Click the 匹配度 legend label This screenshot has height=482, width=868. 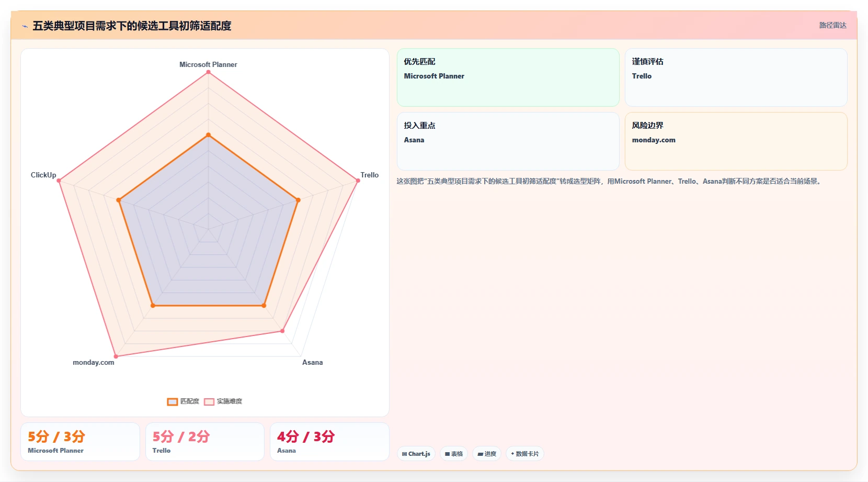coord(190,401)
